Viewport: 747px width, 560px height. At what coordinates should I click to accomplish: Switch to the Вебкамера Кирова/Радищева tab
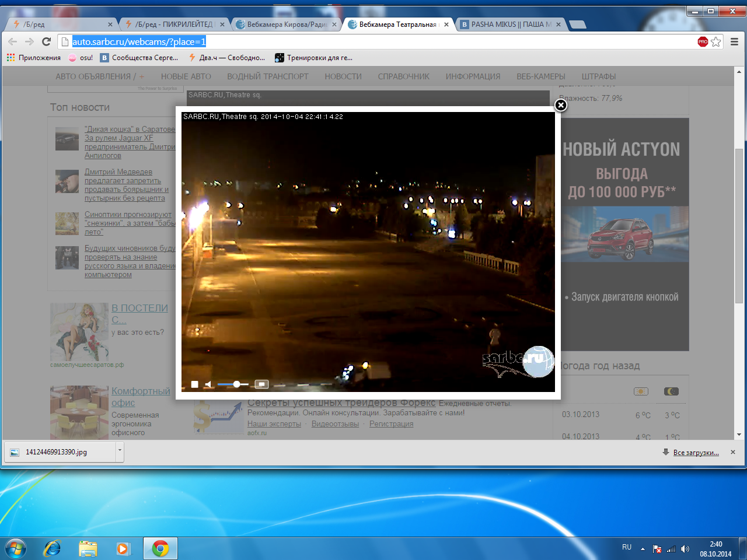[x=285, y=24]
